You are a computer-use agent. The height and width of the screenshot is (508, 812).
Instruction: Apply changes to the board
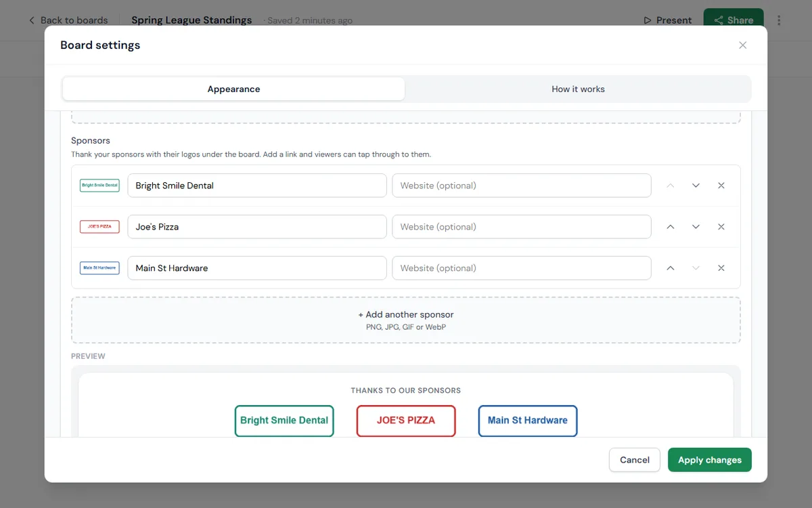[x=709, y=460]
